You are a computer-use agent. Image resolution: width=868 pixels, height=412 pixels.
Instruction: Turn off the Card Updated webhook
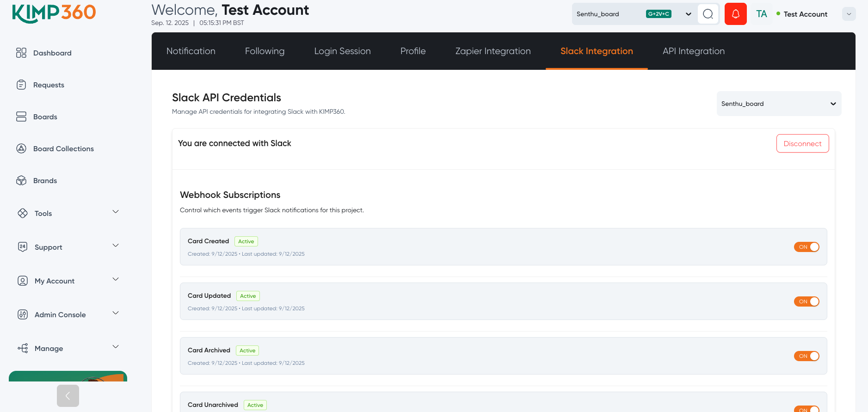pyautogui.click(x=806, y=301)
